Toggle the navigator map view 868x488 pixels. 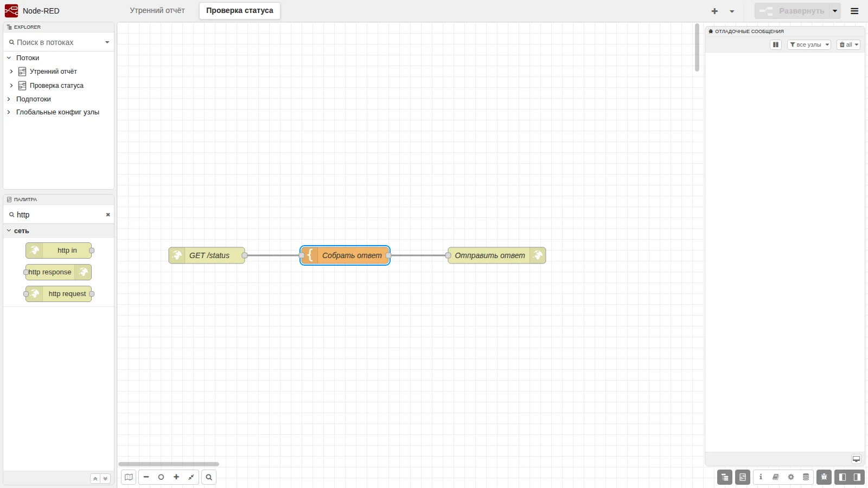[x=129, y=477]
